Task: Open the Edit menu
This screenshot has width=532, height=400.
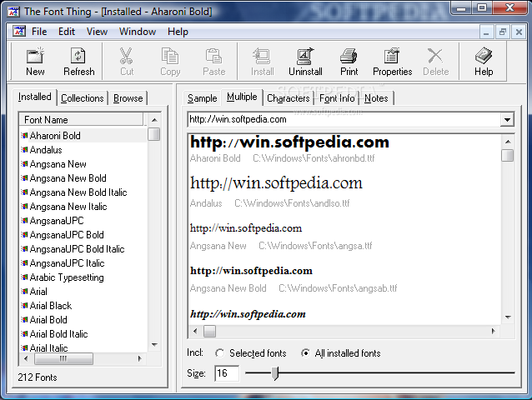Action: point(67,32)
